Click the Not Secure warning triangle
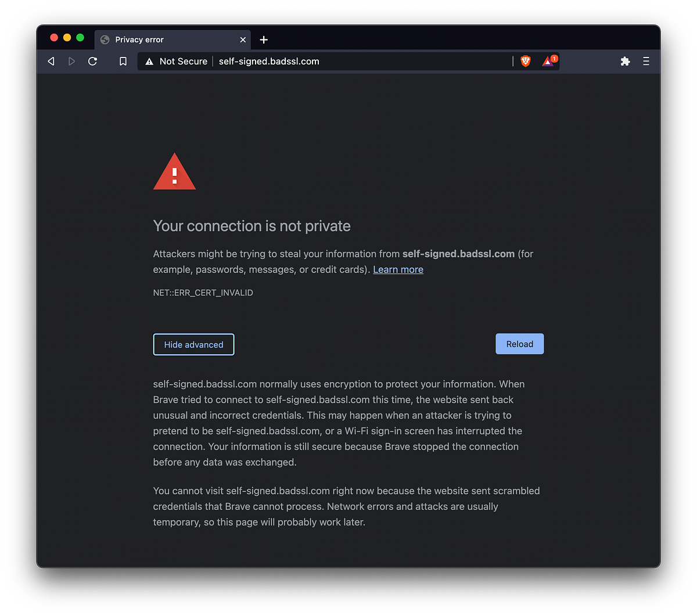The height and width of the screenshot is (616, 697). [149, 61]
